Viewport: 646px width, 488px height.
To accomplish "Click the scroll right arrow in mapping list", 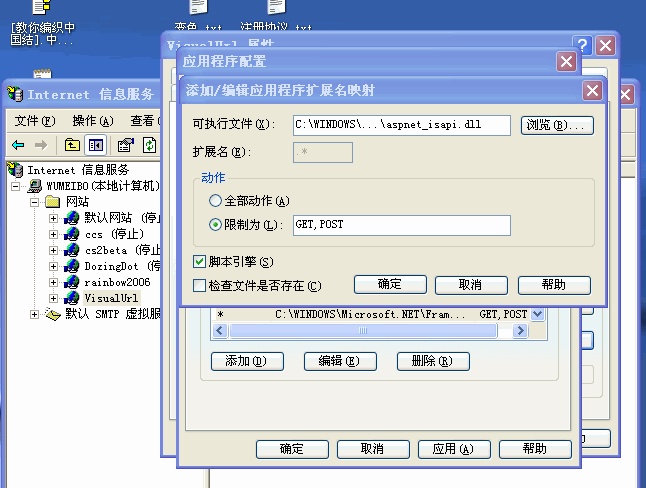I will coord(520,331).
